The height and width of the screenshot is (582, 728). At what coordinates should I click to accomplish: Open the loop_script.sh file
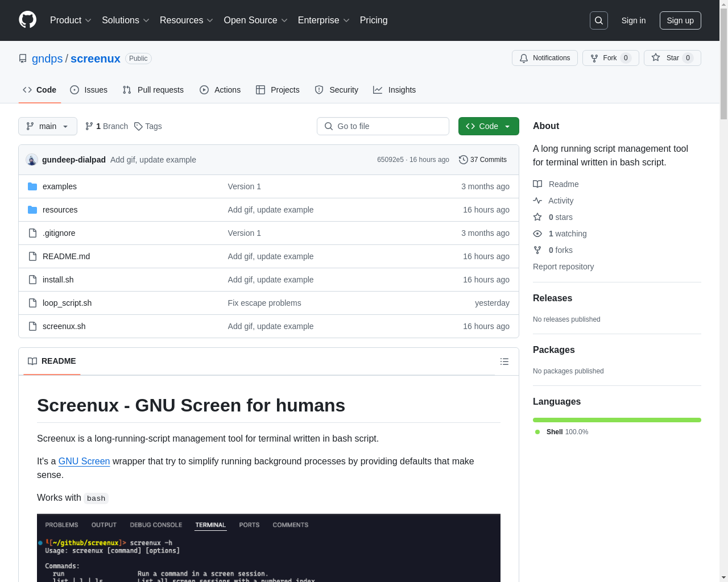[x=67, y=303]
